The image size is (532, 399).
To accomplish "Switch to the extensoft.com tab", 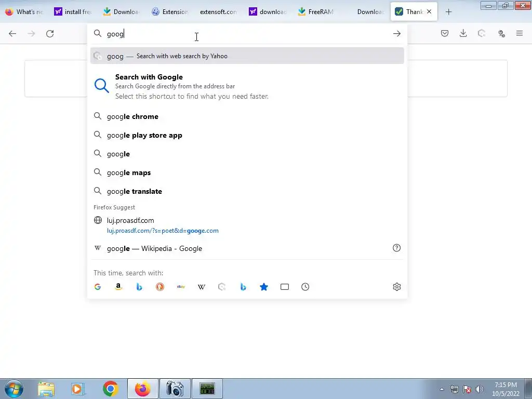I will pos(218,11).
